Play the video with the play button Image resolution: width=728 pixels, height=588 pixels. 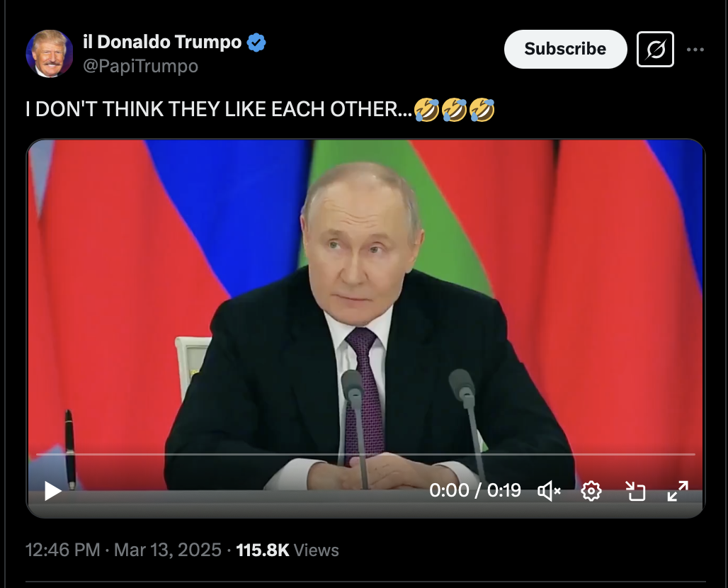pyautogui.click(x=53, y=491)
